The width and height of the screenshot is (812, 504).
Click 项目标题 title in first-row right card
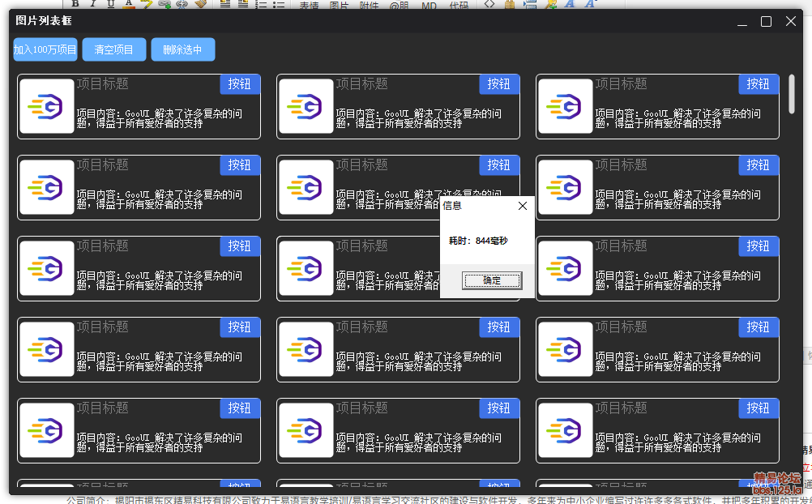622,84
